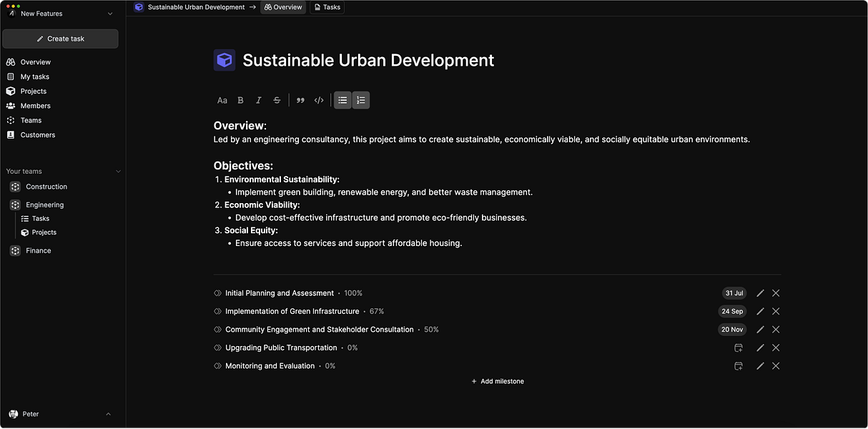Toggle bold text formatting
The image size is (868, 429).
pos(240,100)
